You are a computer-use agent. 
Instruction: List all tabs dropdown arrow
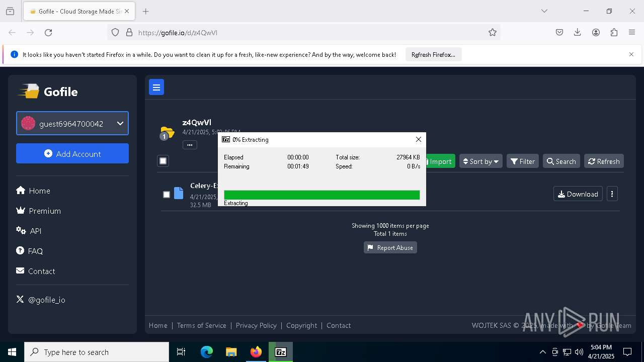tap(544, 11)
